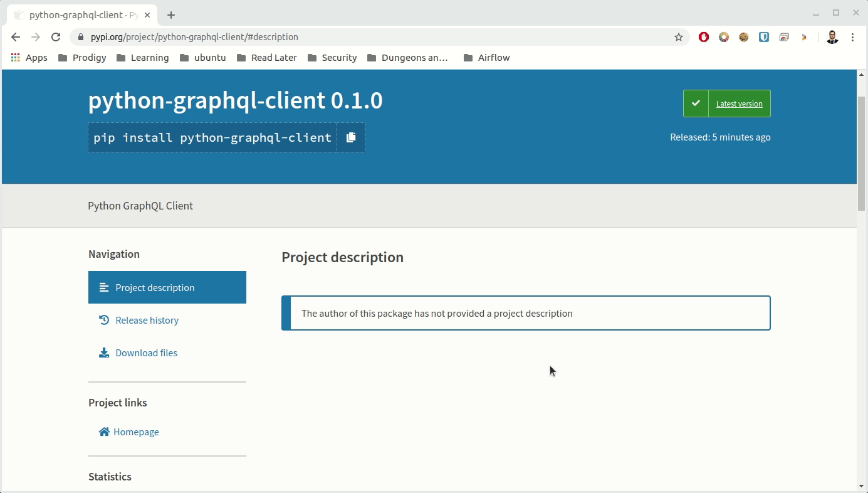Visit the project Homepage link

click(129, 432)
